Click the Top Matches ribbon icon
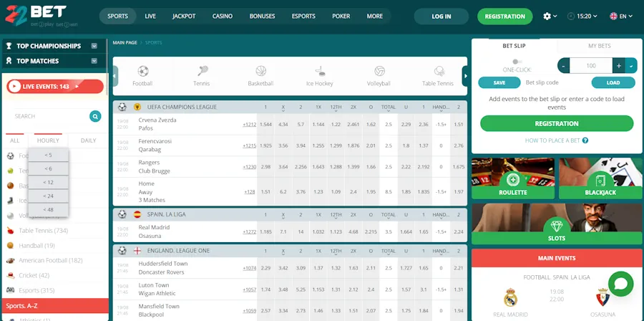644x321 pixels. [9, 61]
